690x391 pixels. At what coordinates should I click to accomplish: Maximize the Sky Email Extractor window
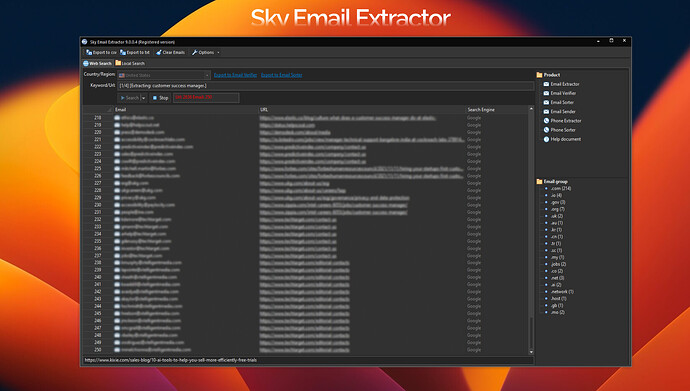611,41
